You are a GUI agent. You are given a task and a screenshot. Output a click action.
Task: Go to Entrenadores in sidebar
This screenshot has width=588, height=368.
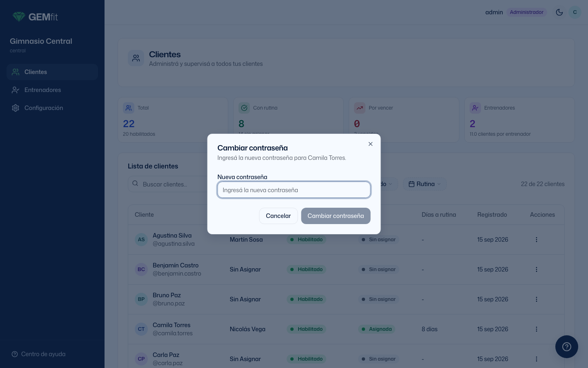pos(52,90)
